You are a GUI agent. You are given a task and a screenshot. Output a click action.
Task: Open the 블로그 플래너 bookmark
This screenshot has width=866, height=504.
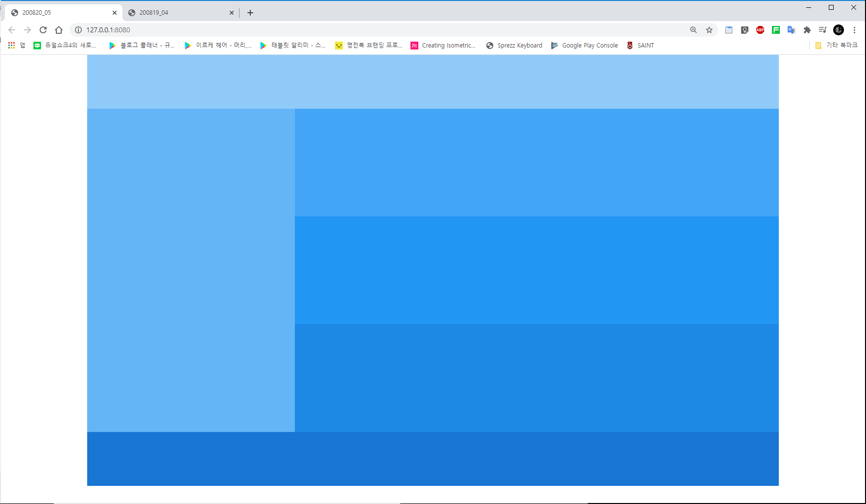[x=142, y=46]
